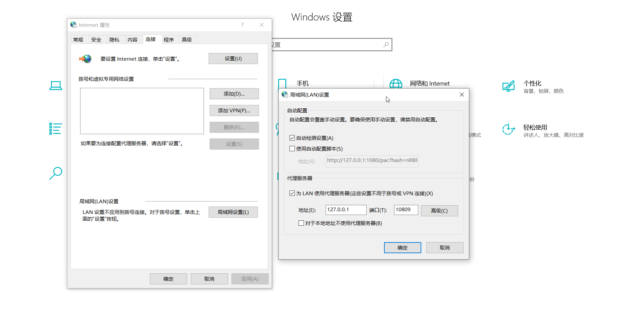Close the LAN Settings dialog
Screen dimensions: 644x332
tap(462, 95)
